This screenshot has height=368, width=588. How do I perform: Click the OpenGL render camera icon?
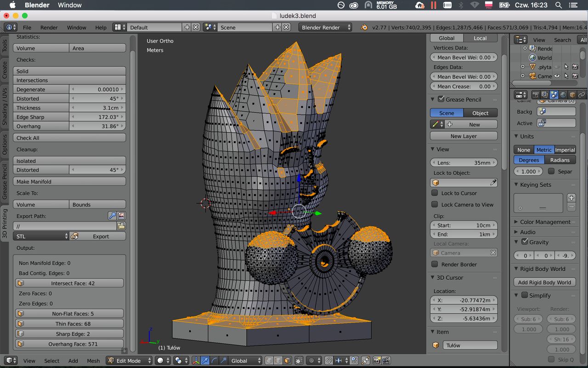(x=377, y=361)
